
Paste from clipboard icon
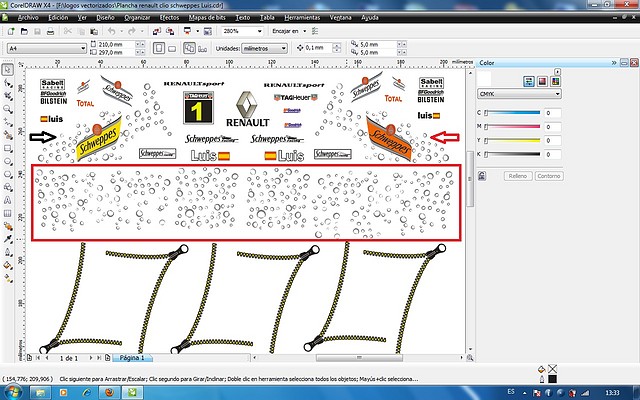[x=94, y=31]
